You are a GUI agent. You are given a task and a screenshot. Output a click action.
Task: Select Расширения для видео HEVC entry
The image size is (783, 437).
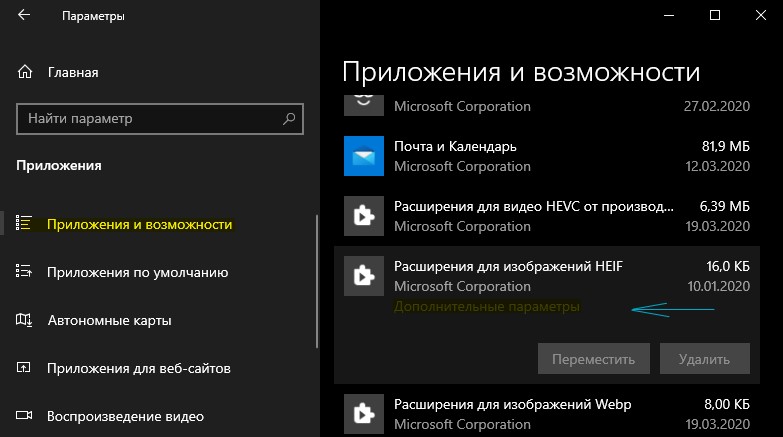(547, 216)
